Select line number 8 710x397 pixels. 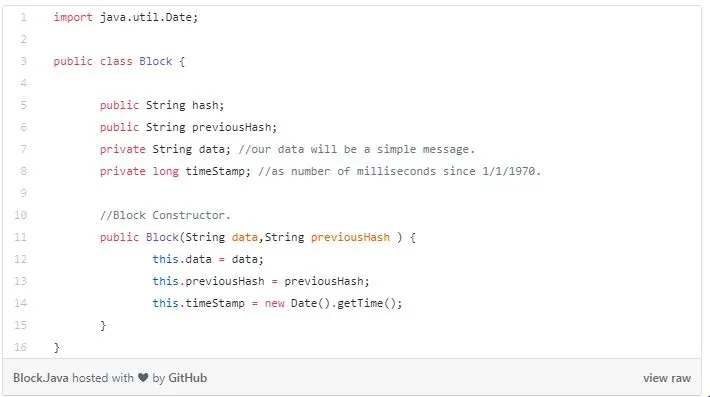point(24,172)
